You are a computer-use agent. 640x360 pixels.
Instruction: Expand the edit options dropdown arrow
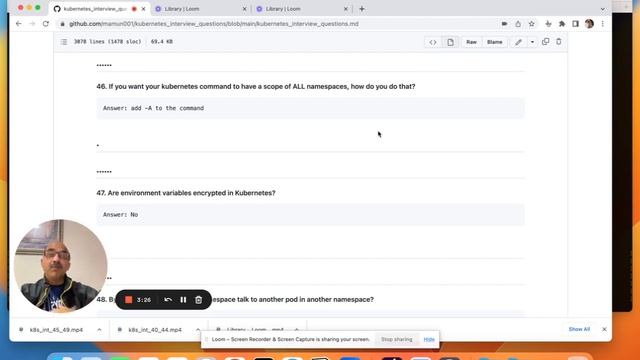click(532, 42)
